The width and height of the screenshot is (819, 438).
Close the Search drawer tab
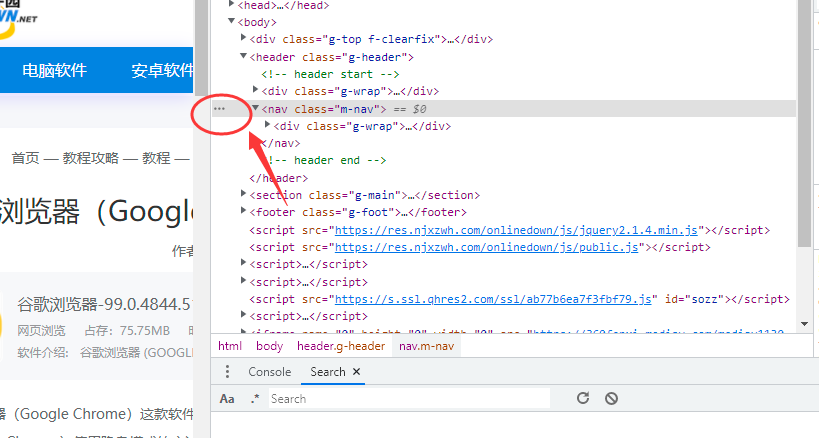(x=356, y=372)
